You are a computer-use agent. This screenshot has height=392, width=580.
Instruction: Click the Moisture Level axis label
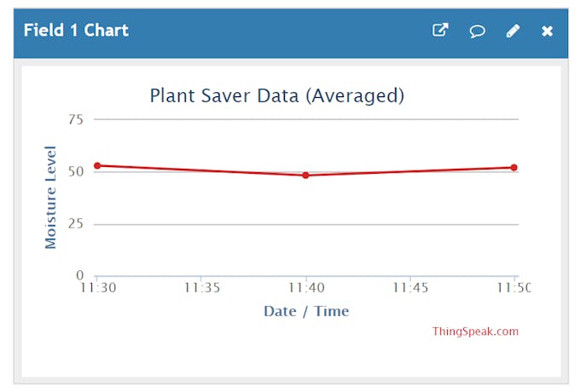click(x=50, y=198)
